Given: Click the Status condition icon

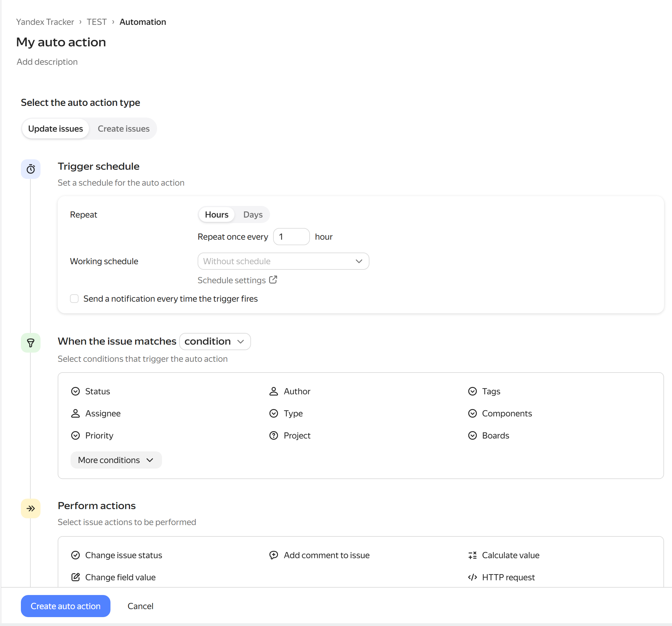Looking at the screenshot, I should [x=75, y=392].
